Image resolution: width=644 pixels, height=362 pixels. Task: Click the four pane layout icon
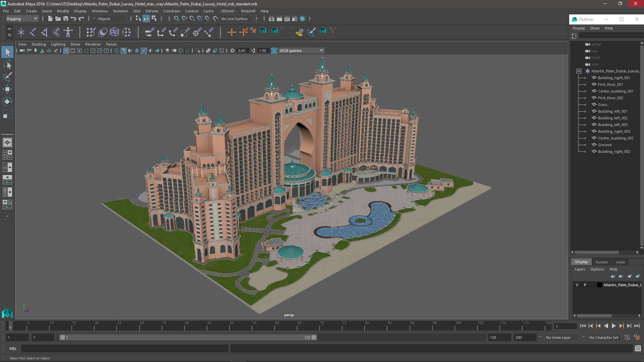pyautogui.click(x=7, y=155)
